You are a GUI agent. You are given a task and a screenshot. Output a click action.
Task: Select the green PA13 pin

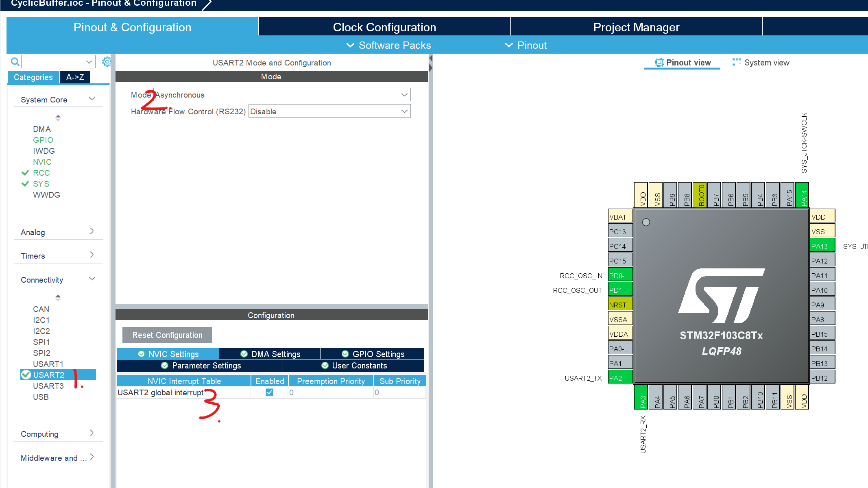822,246
